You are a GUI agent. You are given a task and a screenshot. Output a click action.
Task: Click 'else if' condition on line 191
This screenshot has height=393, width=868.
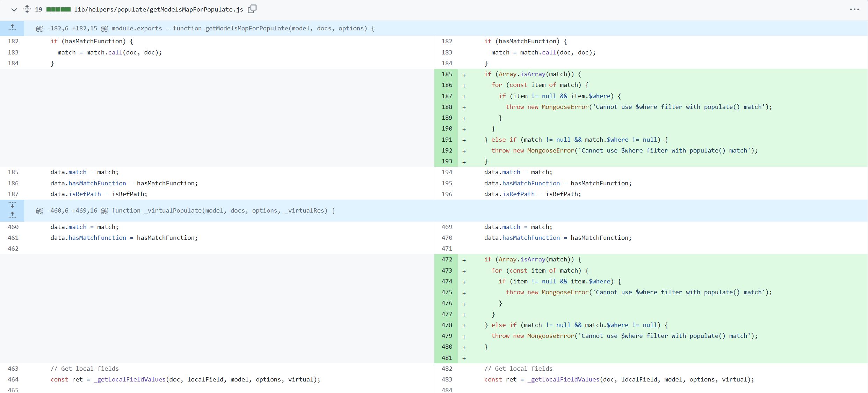click(x=576, y=140)
